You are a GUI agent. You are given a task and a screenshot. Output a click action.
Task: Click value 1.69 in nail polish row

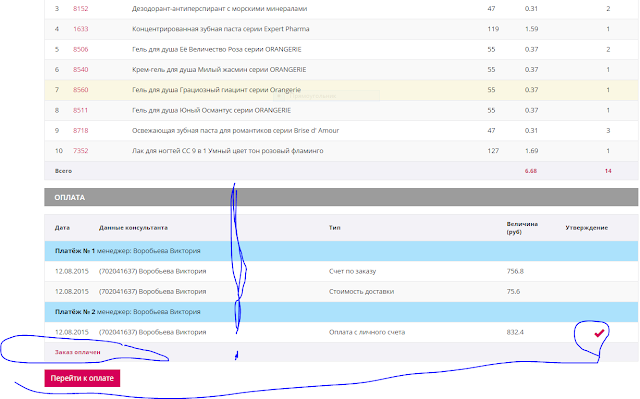[x=531, y=151]
